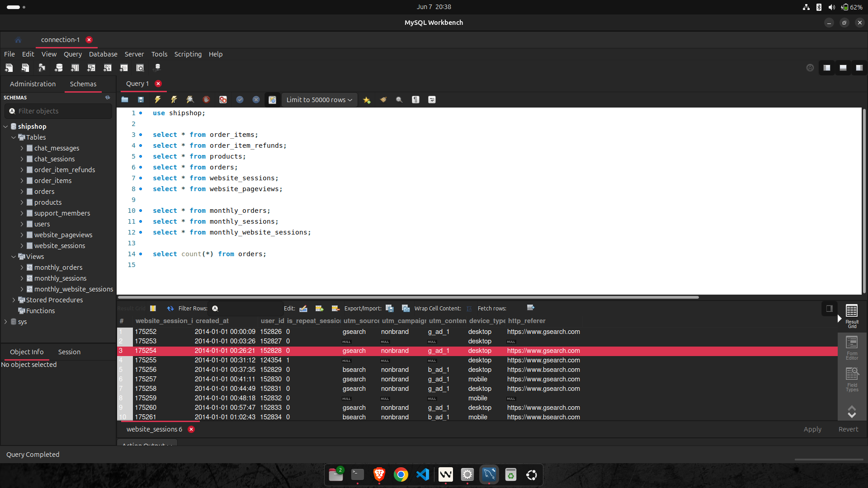
Task: Expand the chat_messages table
Action: click(22, 148)
